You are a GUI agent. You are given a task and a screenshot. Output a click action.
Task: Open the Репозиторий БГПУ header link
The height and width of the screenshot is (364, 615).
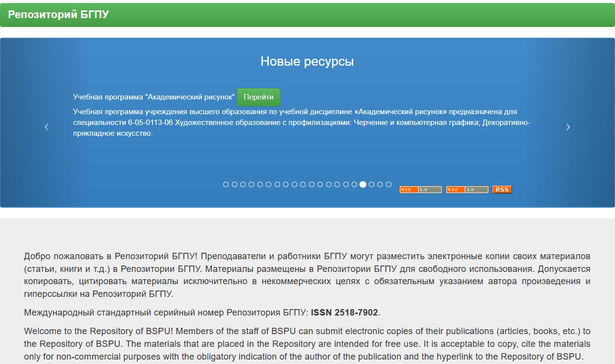(x=58, y=15)
